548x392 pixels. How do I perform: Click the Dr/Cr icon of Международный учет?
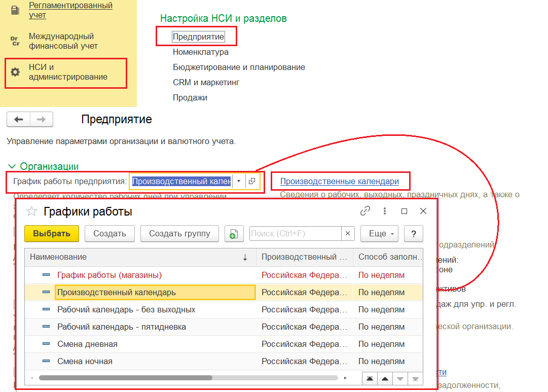[x=15, y=41]
